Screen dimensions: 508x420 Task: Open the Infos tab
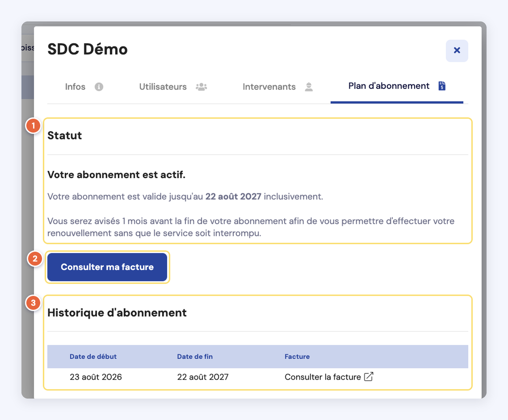[x=84, y=87]
